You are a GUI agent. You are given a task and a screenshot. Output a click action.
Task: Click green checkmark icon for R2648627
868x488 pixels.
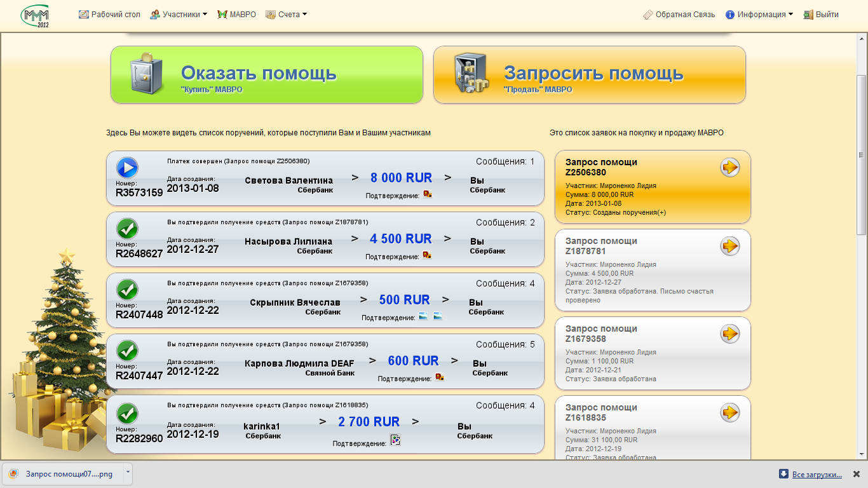(x=128, y=228)
